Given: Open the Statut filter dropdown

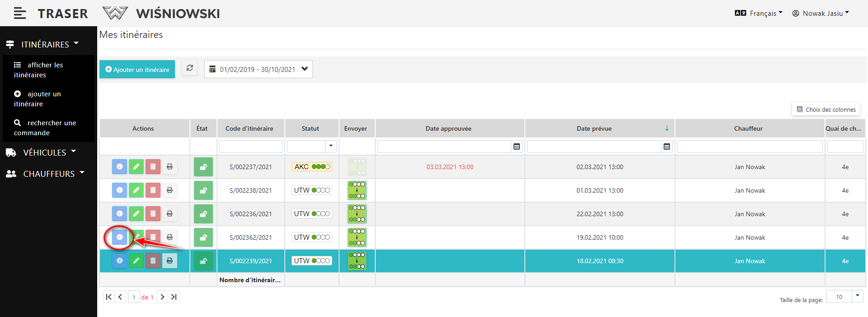Looking at the screenshot, I should [330, 146].
